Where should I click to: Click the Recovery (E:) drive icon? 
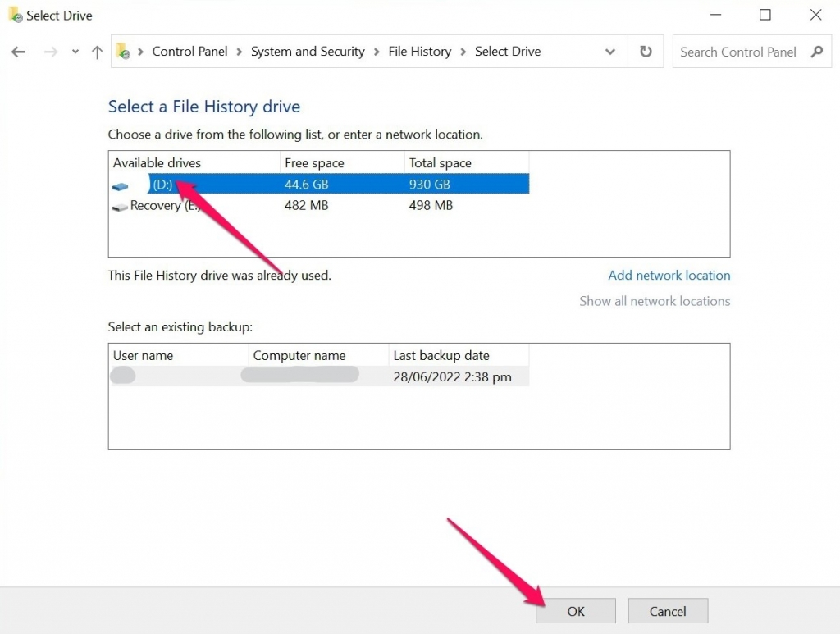coord(120,206)
